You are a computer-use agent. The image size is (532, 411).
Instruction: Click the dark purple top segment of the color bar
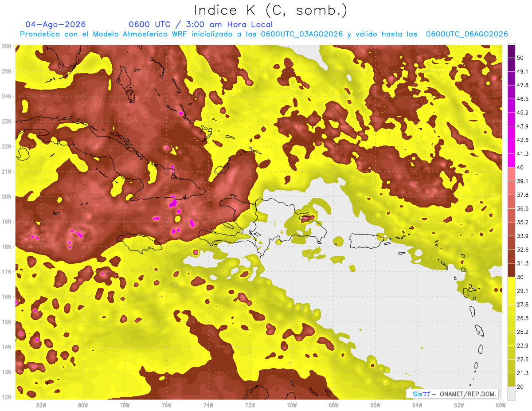point(511,51)
